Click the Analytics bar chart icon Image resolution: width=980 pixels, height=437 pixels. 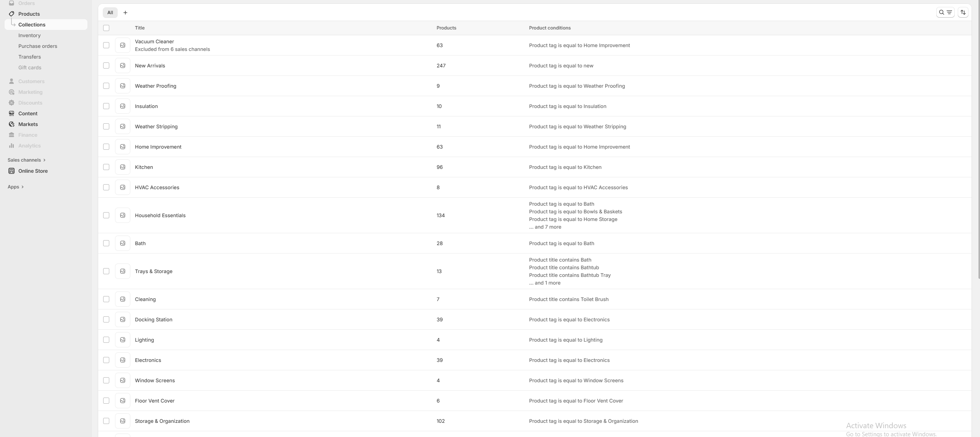coord(12,146)
